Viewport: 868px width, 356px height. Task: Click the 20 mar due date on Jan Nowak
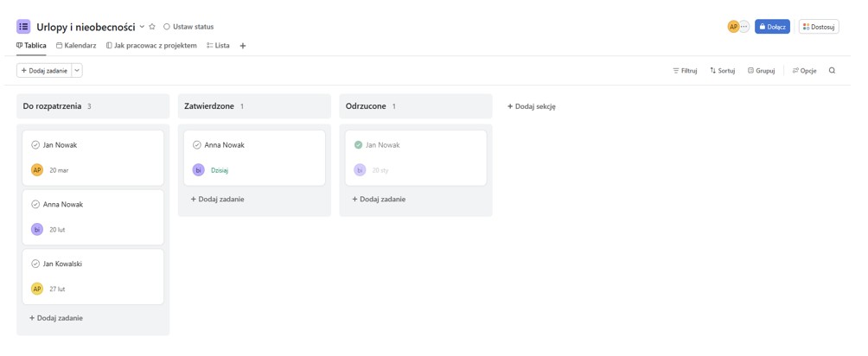coord(59,170)
